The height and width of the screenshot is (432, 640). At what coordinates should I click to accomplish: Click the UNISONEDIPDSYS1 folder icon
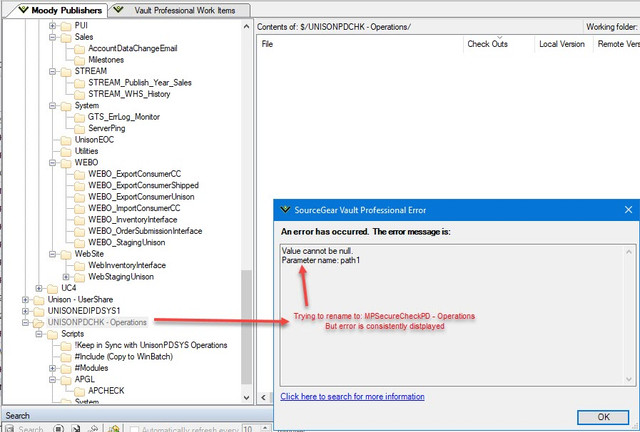39,312
